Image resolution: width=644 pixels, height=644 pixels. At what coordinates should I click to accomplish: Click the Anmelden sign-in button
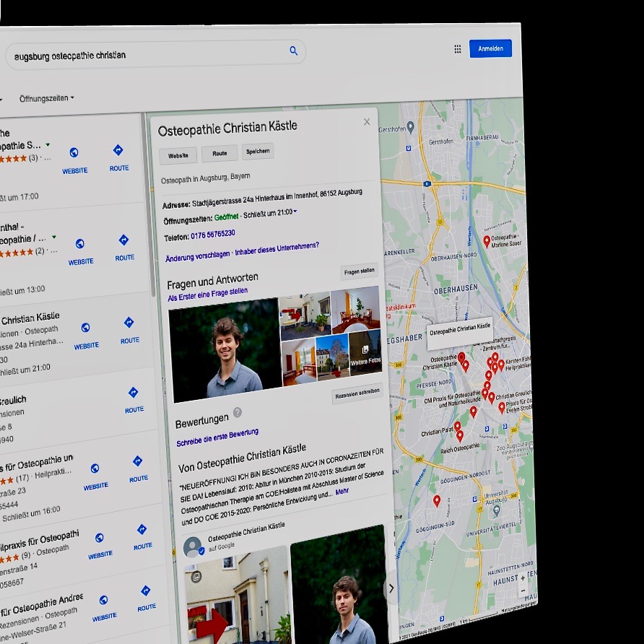tap(490, 48)
